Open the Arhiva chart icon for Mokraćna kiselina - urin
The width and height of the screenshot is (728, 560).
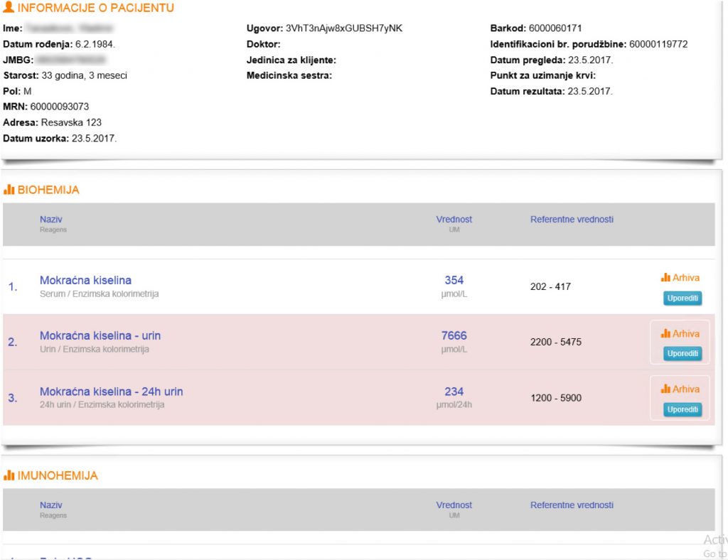coord(665,333)
